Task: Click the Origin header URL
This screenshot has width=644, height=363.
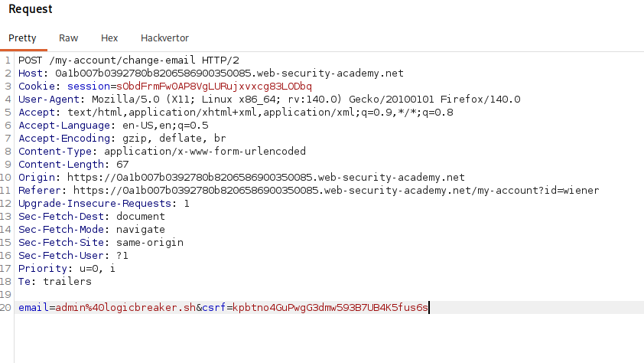Action: pos(265,178)
